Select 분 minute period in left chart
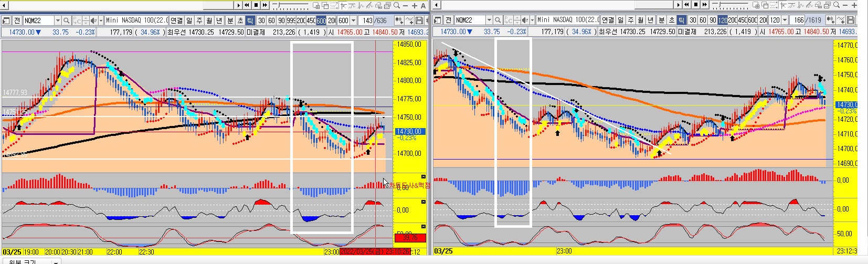The image size is (868, 264). click(230, 20)
